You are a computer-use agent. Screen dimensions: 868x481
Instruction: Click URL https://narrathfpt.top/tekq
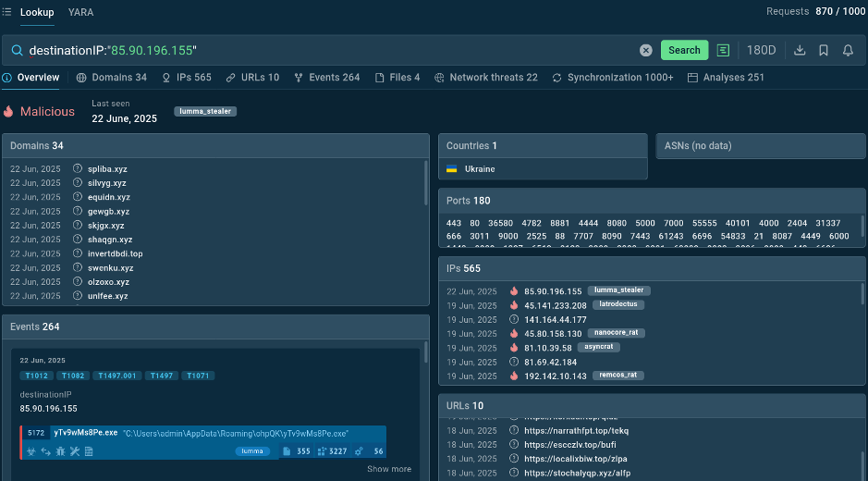[576, 430]
